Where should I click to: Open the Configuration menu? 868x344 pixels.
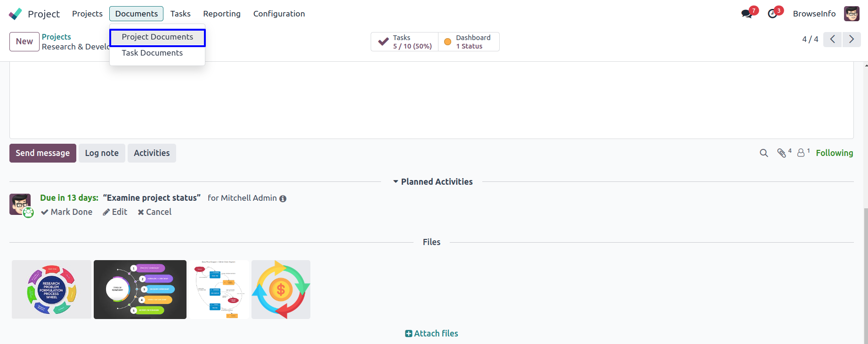tap(279, 14)
